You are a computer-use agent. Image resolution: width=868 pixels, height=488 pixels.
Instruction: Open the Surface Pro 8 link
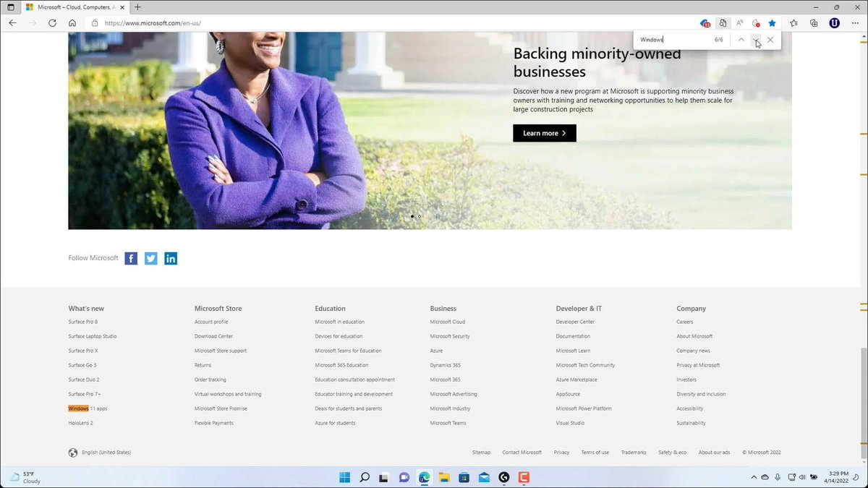[83, 322]
